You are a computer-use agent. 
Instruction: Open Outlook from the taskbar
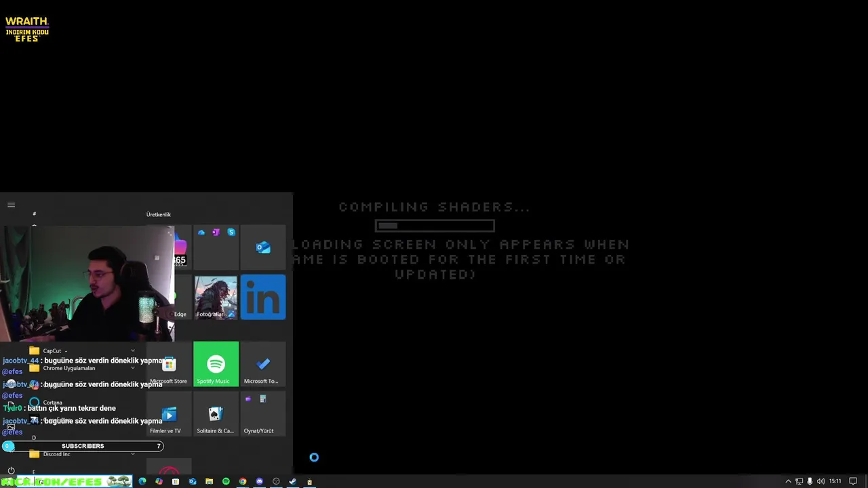193,481
